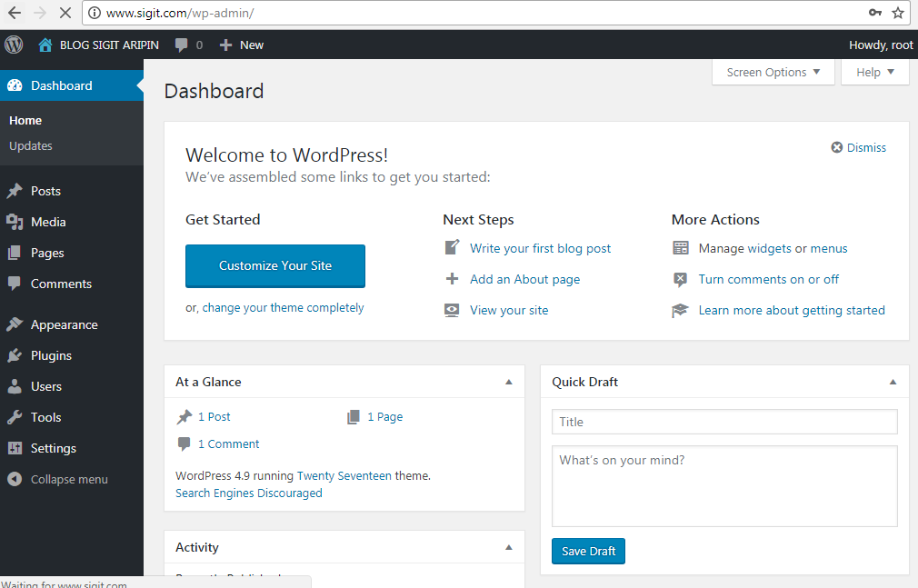Click the Dismiss circle-x icon

(x=837, y=147)
